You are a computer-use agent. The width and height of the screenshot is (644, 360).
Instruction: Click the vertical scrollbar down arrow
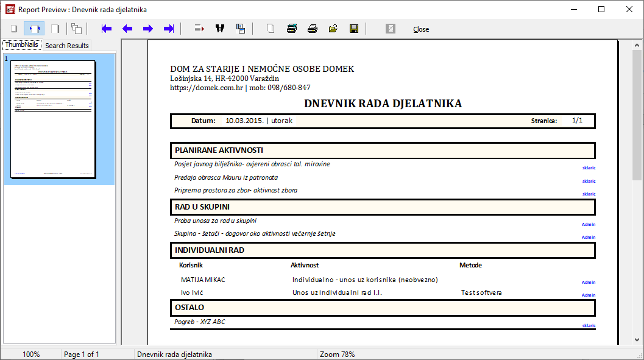coord(638,340)
